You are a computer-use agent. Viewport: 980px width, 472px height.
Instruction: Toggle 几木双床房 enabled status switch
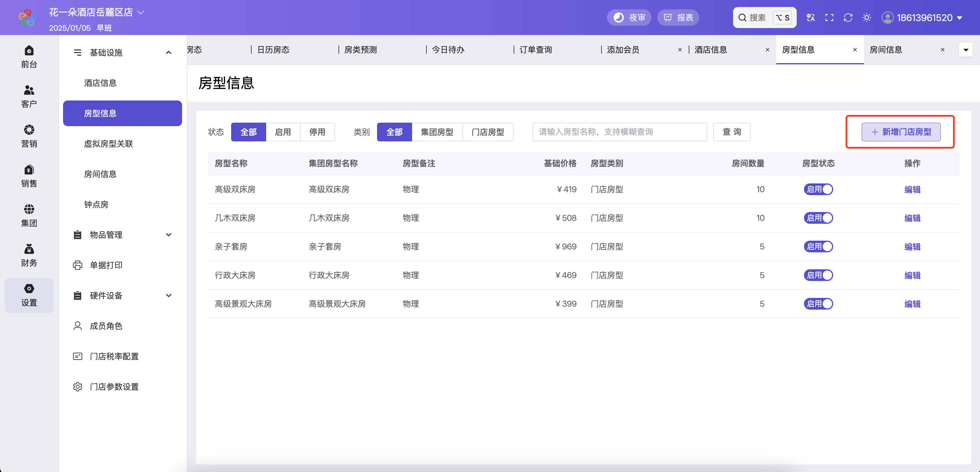click(x=818, y=218)
